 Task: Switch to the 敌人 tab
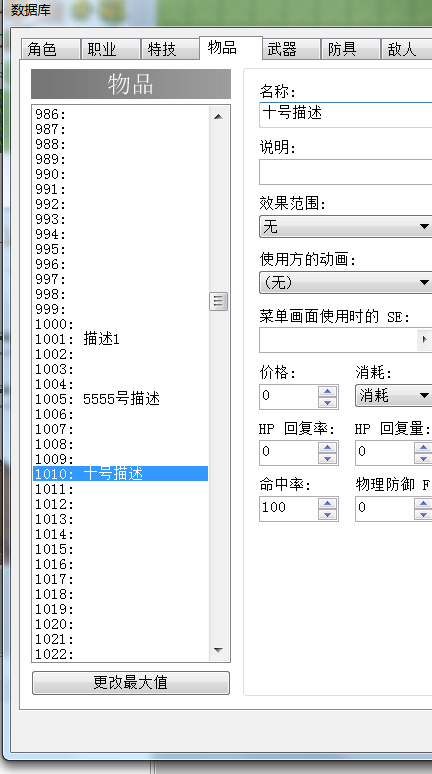tap(406, 49)
